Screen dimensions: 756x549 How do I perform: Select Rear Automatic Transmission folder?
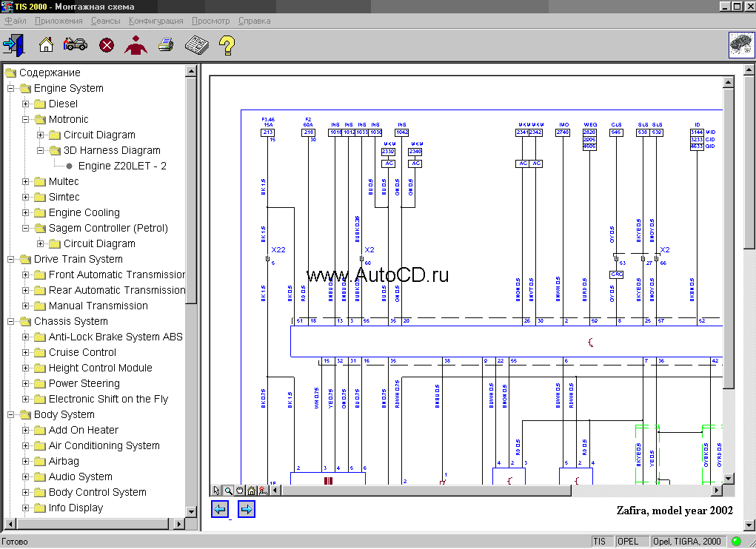[117, 290]
